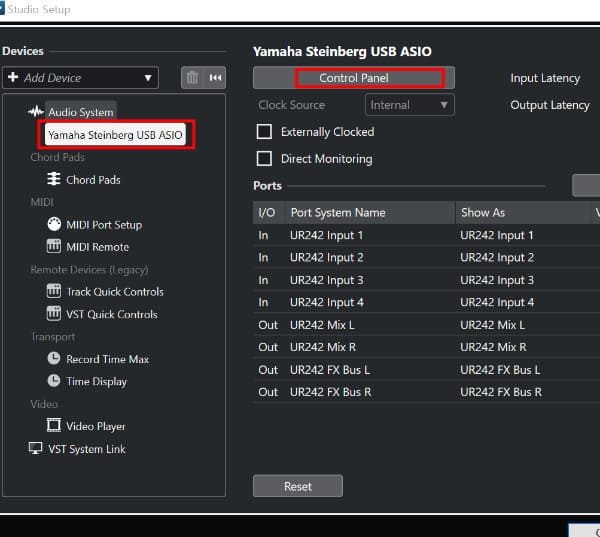
Task: Select Track Quick Controls entry
Action: (x=115, y=292)
